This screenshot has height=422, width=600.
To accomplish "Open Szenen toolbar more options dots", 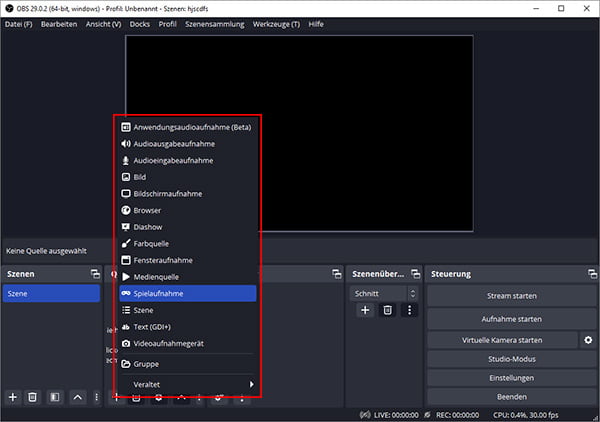I will [x=96, y=397].
